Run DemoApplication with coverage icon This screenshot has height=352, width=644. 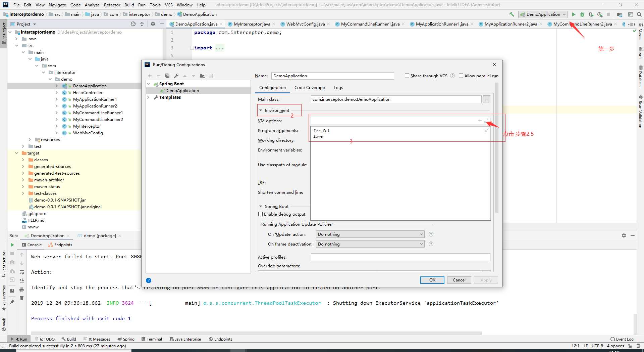[591, 14]
